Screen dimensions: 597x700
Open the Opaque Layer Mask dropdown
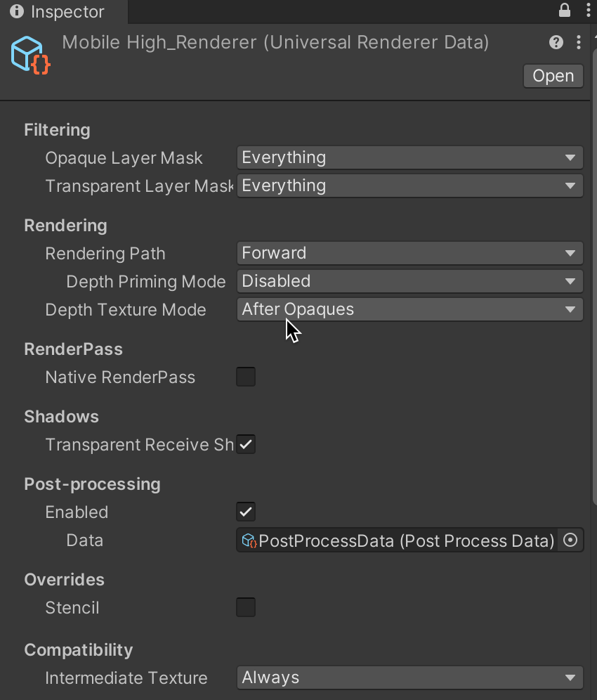[410, 157]
